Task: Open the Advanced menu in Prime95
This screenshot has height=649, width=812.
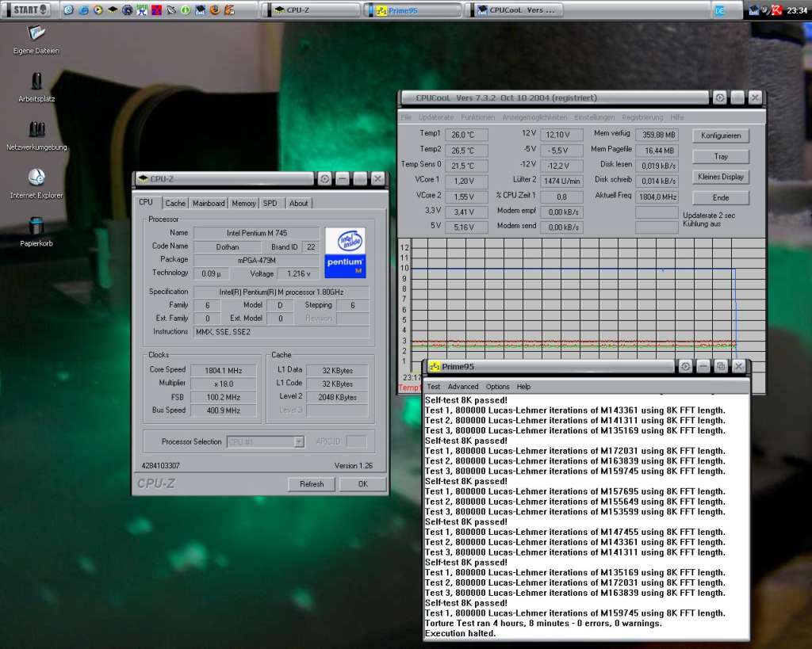Action: coord(463,387)
